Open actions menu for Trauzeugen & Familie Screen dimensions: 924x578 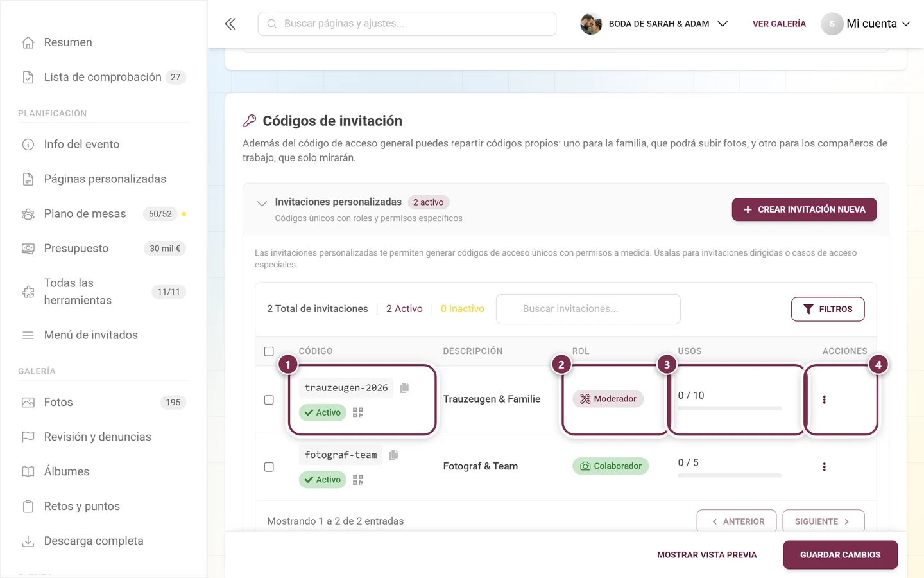click(x=824, y=399)
